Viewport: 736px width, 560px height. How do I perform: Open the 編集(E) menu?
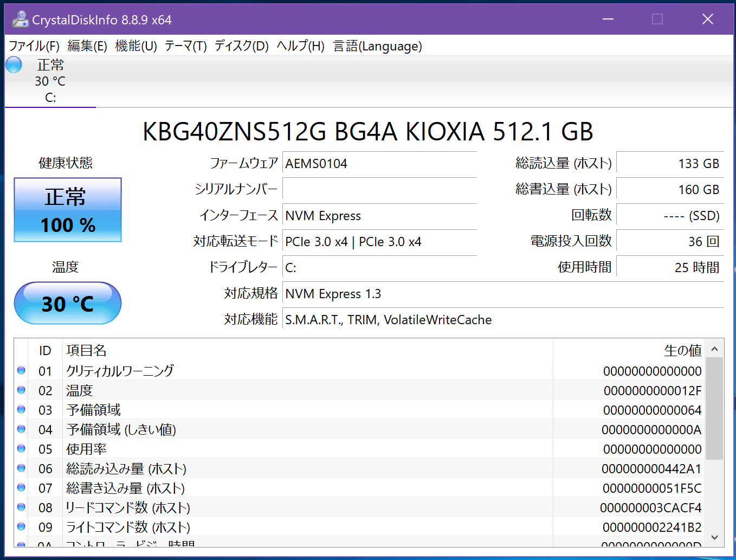coord(87,46)
